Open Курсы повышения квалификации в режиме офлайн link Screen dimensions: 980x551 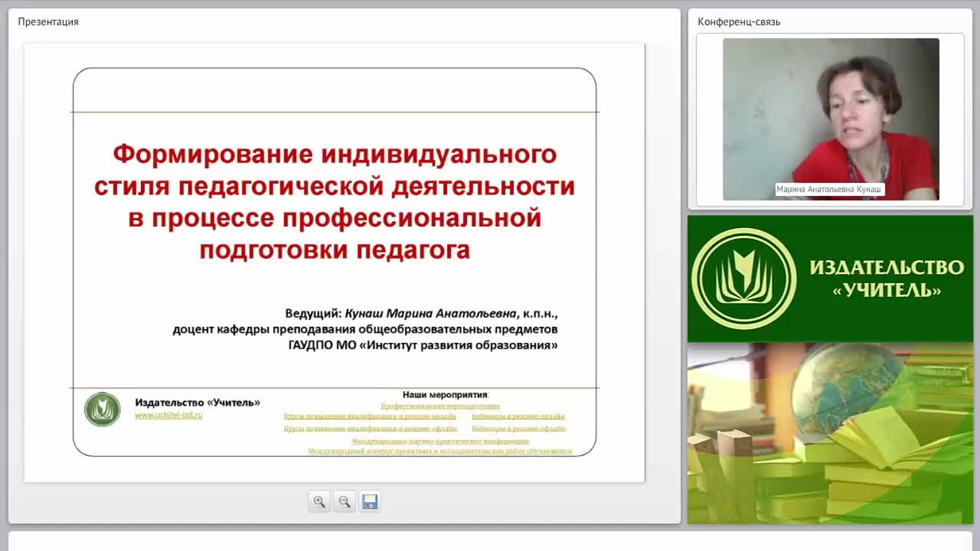[370, 429]
